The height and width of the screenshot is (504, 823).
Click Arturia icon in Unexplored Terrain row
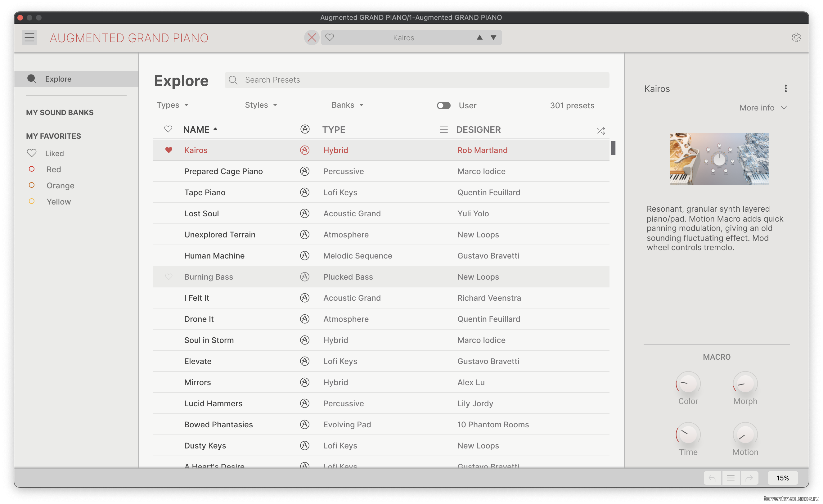pos(304,234)
